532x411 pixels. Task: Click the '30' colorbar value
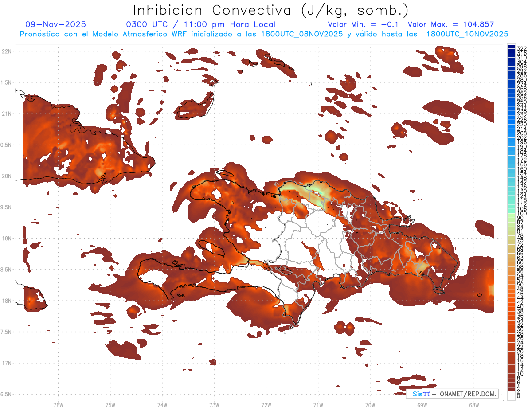(520, 329)
